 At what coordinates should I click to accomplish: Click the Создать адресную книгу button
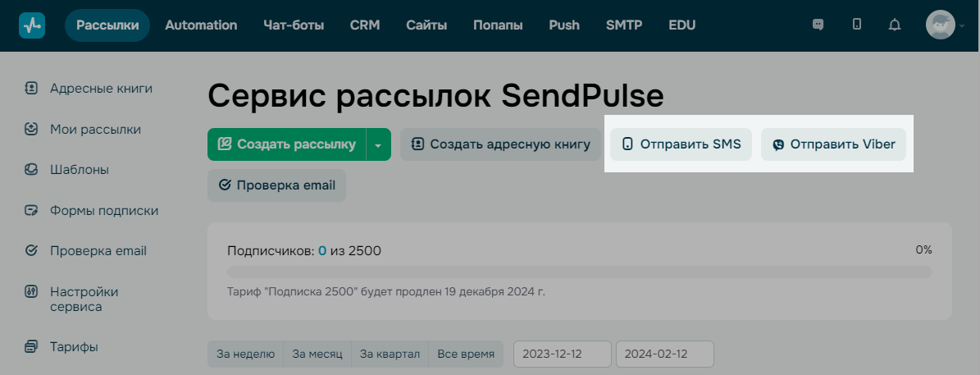pyautogui.click(x=500, y=144)
